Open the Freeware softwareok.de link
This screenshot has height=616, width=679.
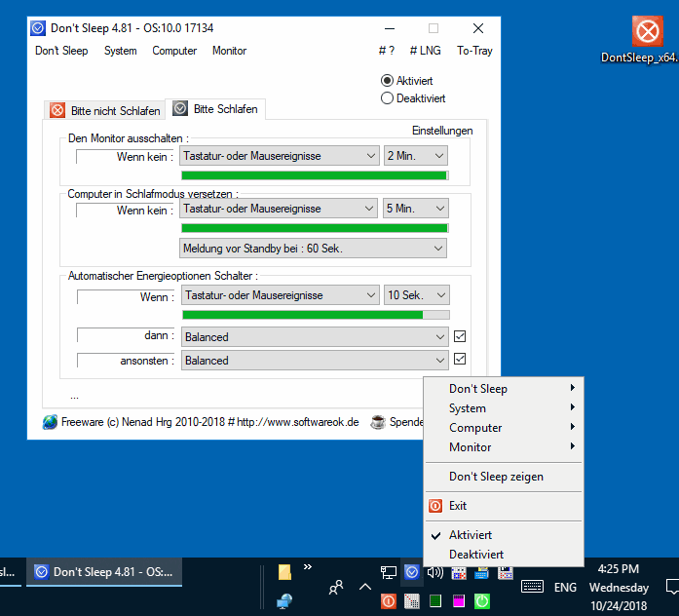[x=210, y=422]
